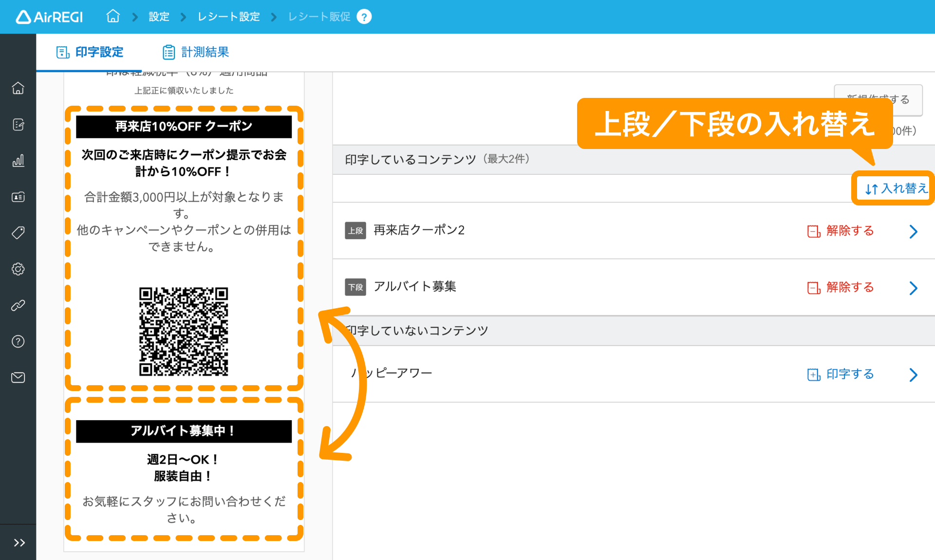Click レシート販促 breadcrumb text

click(319, 17)
